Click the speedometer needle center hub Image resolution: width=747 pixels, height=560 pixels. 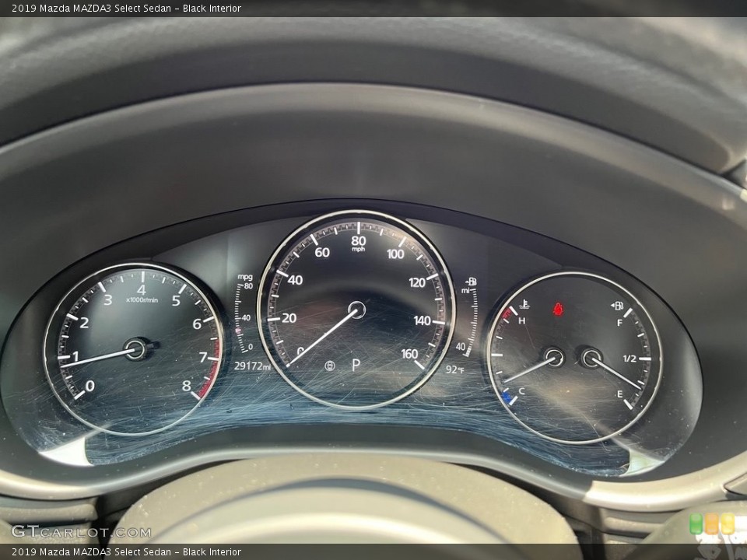point(357,310)
